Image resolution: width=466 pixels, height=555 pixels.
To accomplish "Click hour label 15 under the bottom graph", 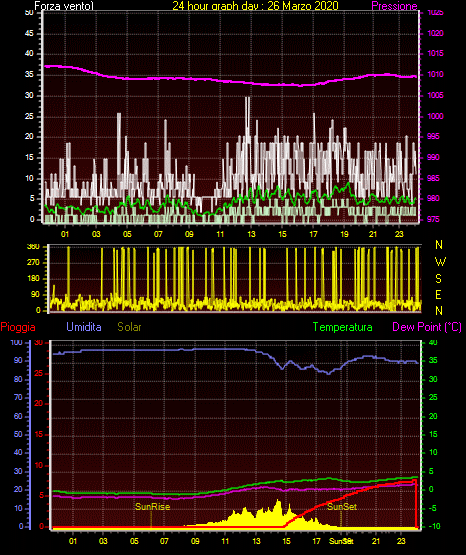I will click(286, 541).
